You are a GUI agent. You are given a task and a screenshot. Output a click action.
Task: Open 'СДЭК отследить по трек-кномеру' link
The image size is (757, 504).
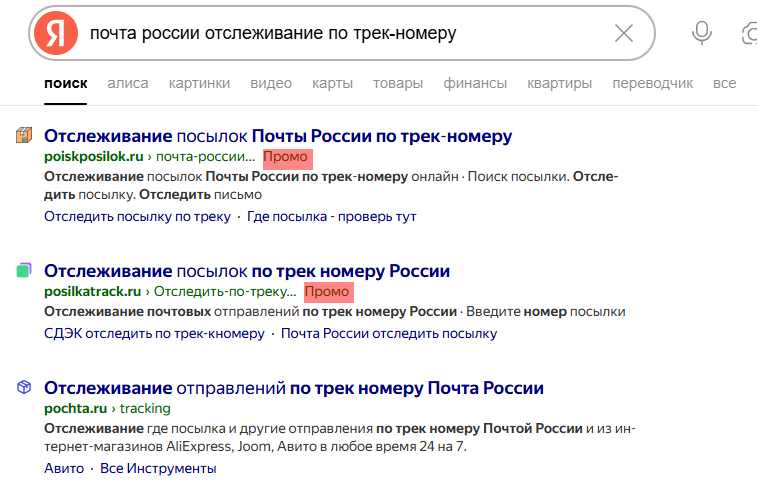pyautogui.click(x=154, y=333)
